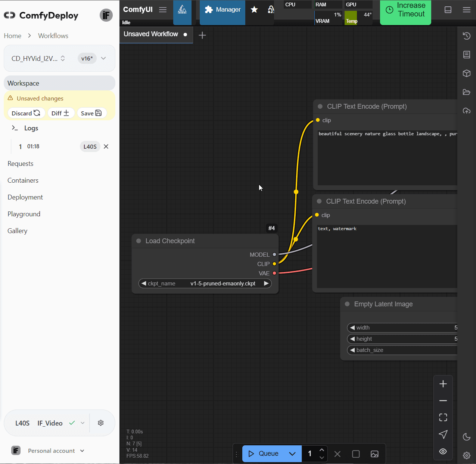
Task: Open settings gear in right sidebar
Action: click(467, 455)
